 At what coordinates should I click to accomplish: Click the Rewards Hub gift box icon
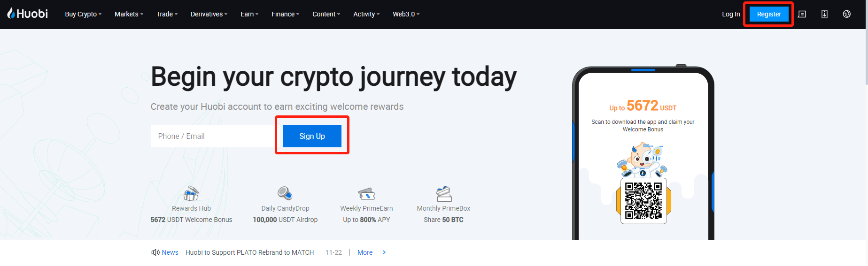click(x=191, y=193)
